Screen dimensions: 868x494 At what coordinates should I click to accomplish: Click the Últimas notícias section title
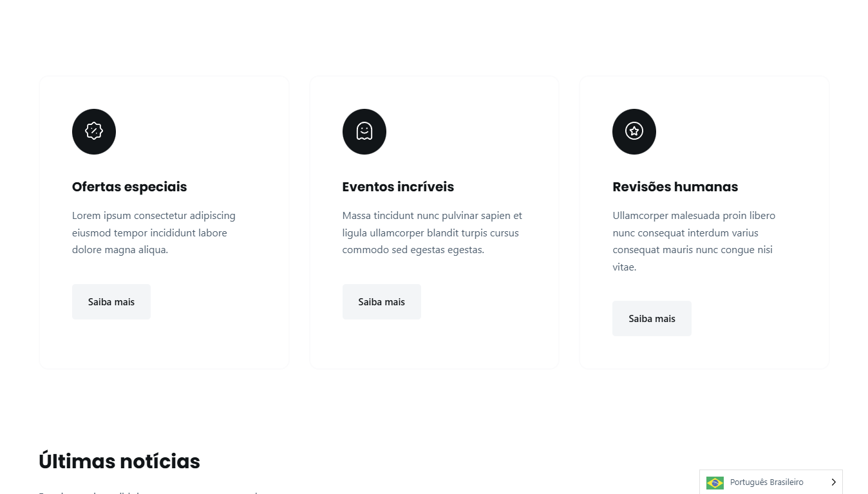pos(119,461)
